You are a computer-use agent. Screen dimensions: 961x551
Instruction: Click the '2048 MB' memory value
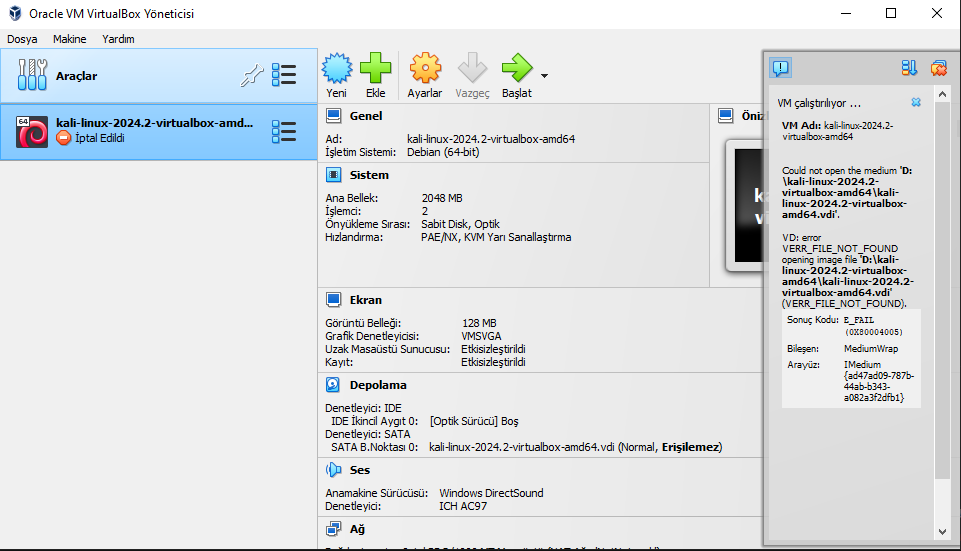tap(442, 198)
